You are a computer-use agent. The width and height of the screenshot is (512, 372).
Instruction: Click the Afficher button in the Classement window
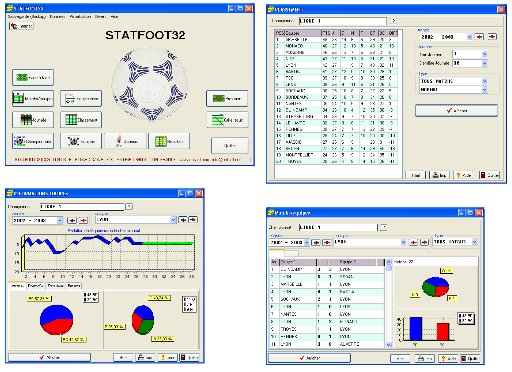456,110
